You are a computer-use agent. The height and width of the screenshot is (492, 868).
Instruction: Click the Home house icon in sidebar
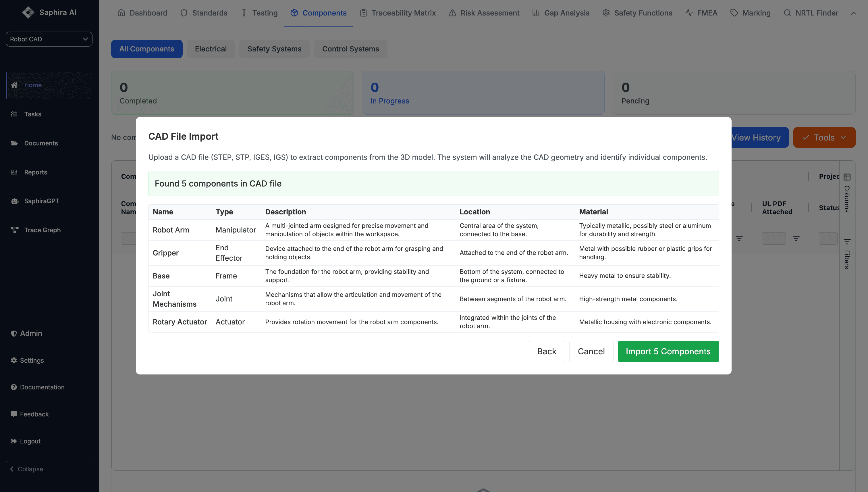(14, 85)
